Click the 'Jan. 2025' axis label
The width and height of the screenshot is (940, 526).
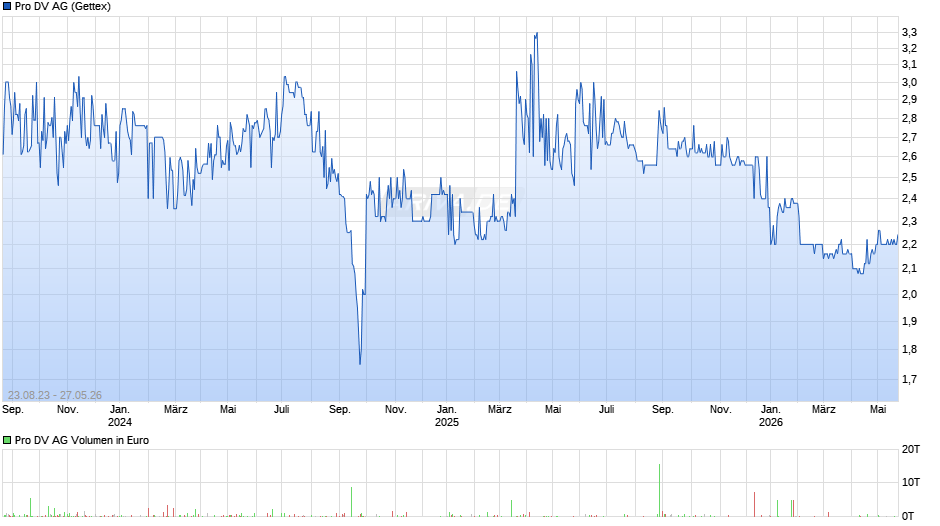click(447, 416)
